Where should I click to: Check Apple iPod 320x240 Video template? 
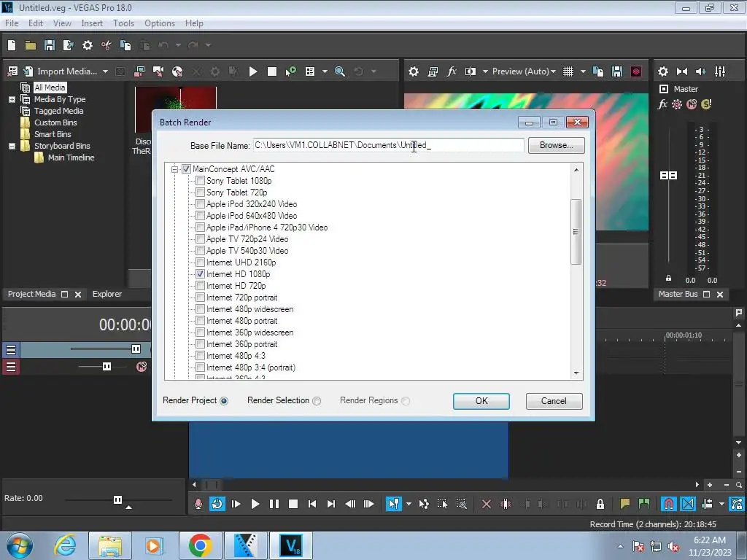tap(200, 204)
